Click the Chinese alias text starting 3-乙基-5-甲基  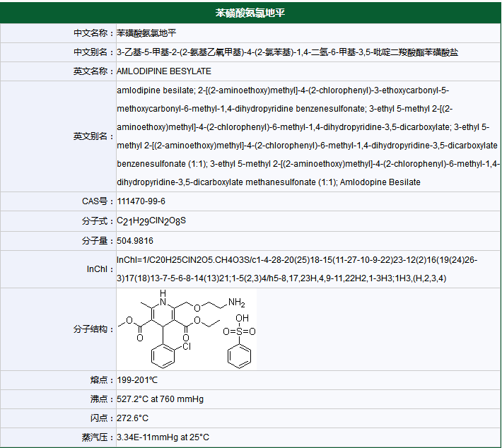click(x=288, y=52)
